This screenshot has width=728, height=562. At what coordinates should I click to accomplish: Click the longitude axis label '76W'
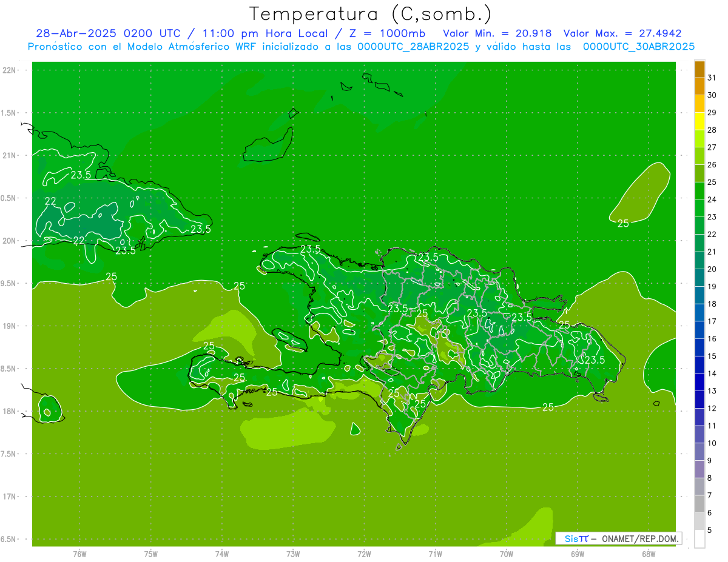79,554
